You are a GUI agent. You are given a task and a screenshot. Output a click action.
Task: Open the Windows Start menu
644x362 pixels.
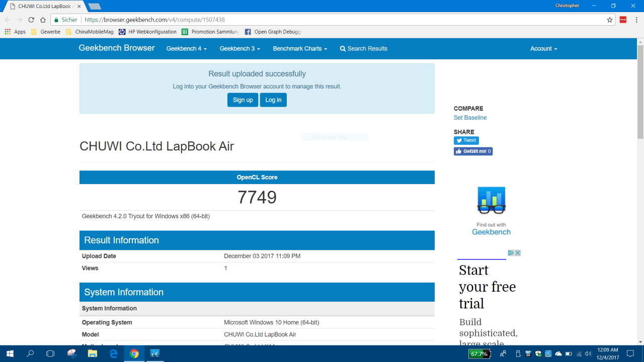pyautogui.click(x=10, y=353)
